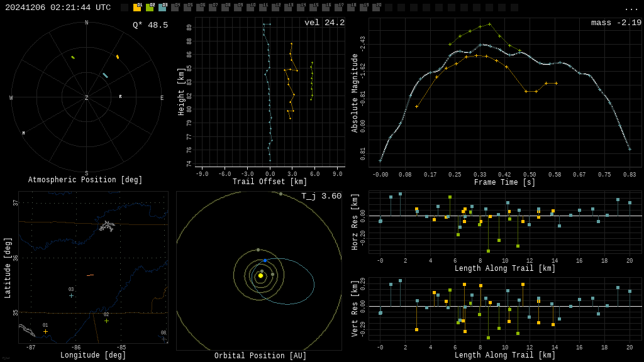
Task: Click station 08 marker on map
Action: point(164,339)
